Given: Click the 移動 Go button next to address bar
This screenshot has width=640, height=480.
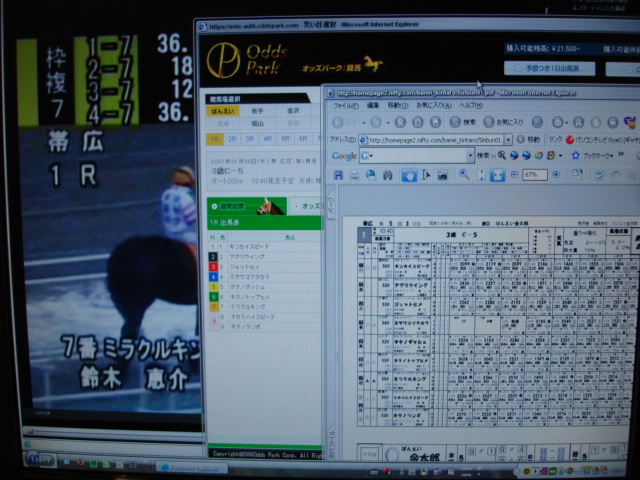Looking at the screenshot, I should [x=529, y=139].
